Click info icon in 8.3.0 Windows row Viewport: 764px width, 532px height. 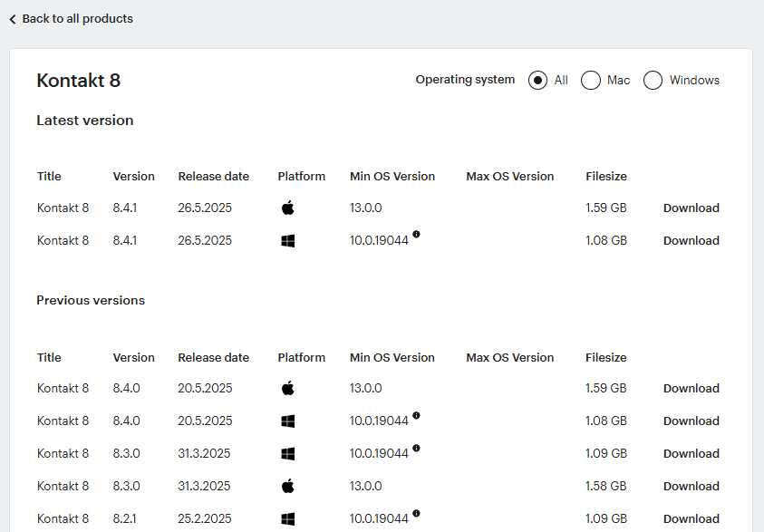click(x=416, y=448)
